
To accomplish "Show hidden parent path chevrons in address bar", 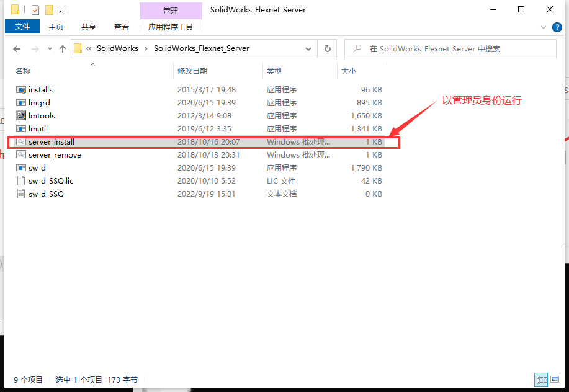I will 89,48.
